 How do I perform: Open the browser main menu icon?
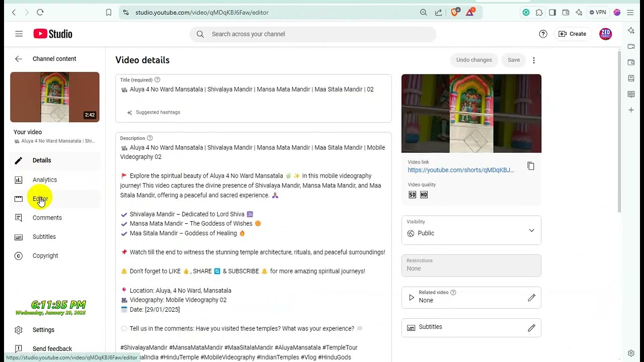[630, 12]
